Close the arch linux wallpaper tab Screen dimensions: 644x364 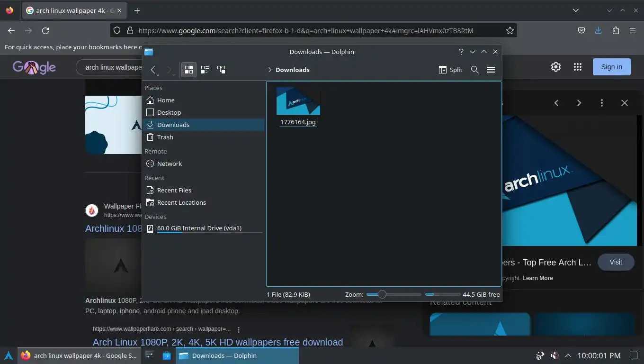point(119,10)
